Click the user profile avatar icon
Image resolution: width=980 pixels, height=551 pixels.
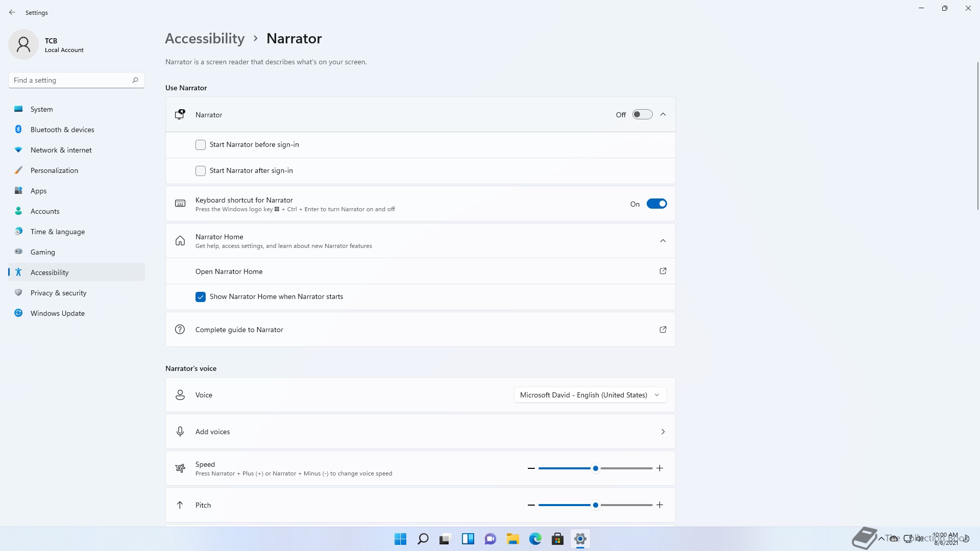23,44
